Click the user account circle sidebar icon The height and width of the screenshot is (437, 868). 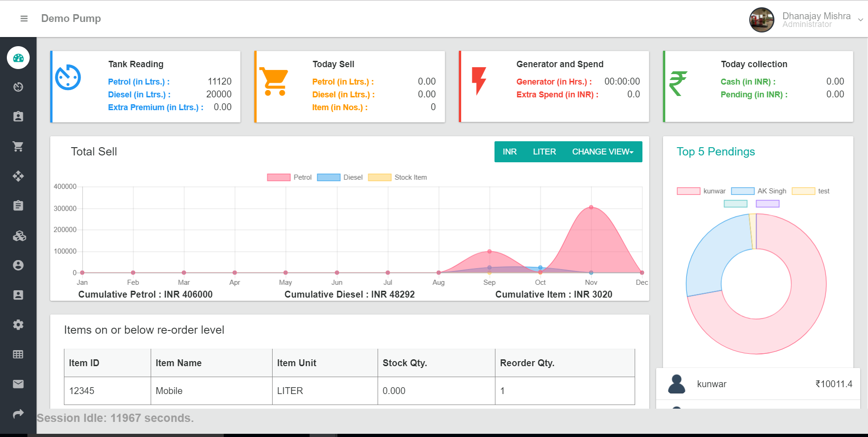tap(18, 266)
